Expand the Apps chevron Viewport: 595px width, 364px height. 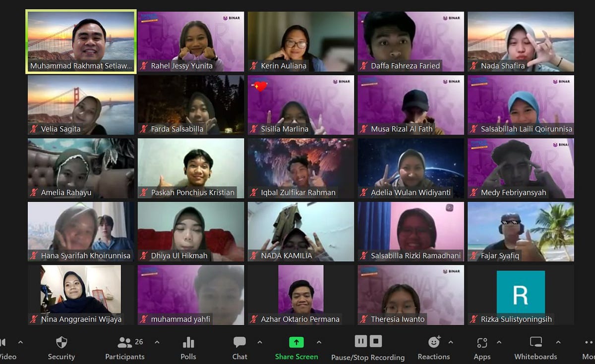pos(498,341)
